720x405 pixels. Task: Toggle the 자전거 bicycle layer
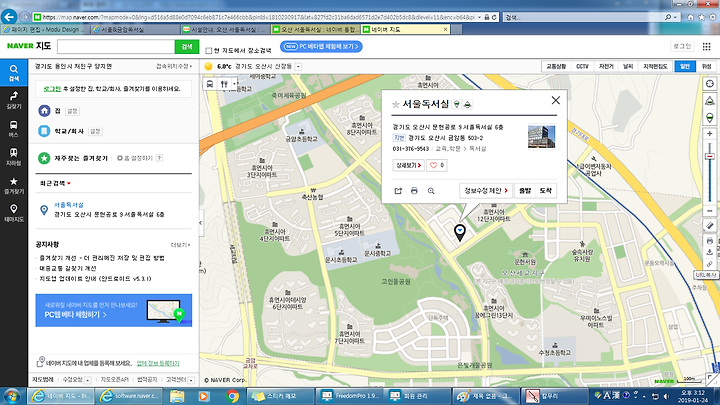606,67
